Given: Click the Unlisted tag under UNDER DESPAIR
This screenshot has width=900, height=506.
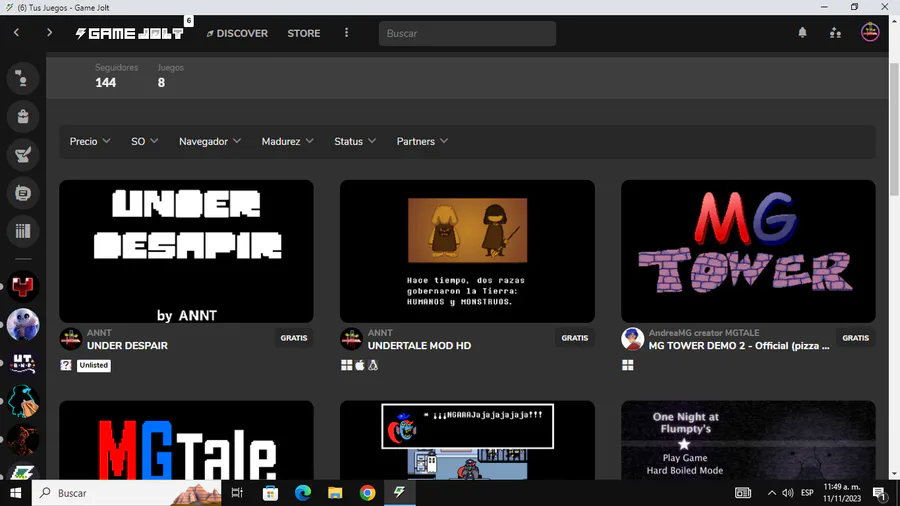Looking at the screenshot, I should 94,365.
